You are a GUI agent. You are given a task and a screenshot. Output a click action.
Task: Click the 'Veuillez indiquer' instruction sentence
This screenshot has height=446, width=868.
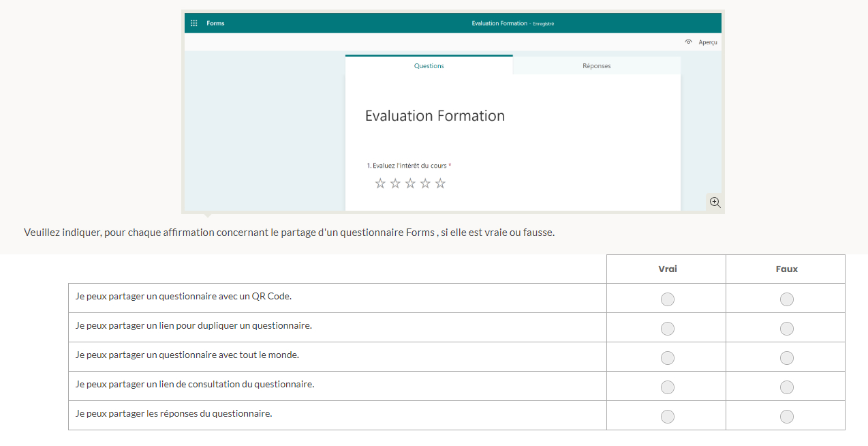(290, 233)
